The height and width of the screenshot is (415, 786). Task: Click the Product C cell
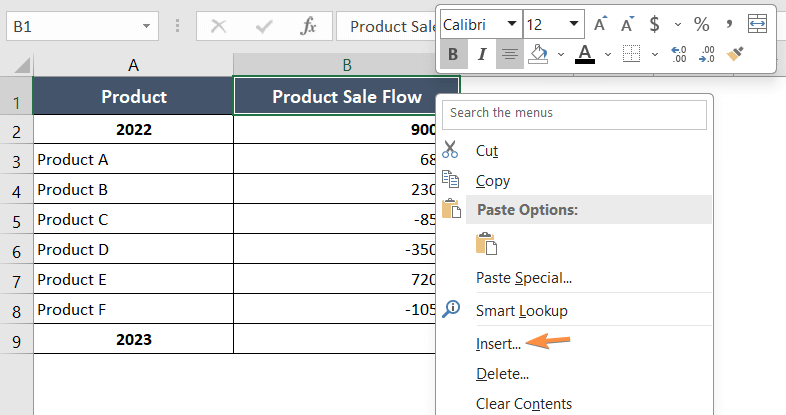pyautogui.click(x=133, y=219)
